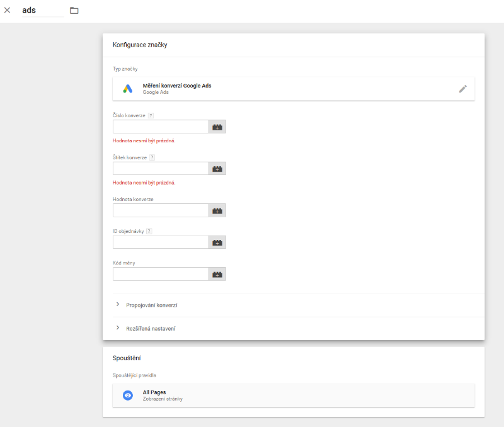Click the variable icon beside Hodnota konverze

tap(217, 210)
